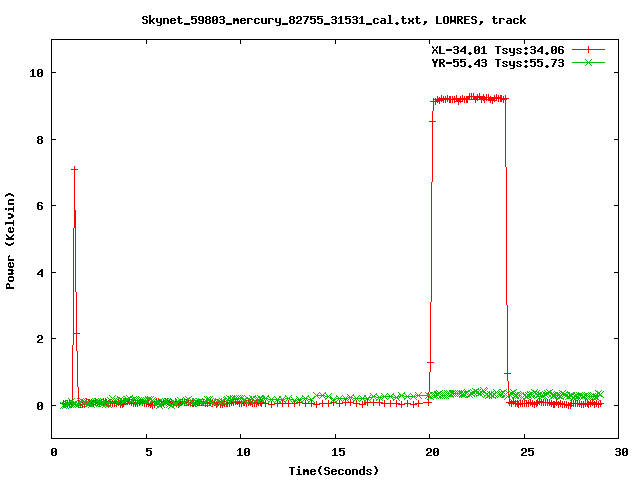Screen dimensions: 640x480
Task: Click the x-axis tick label 25
Action: pos(527,452)
